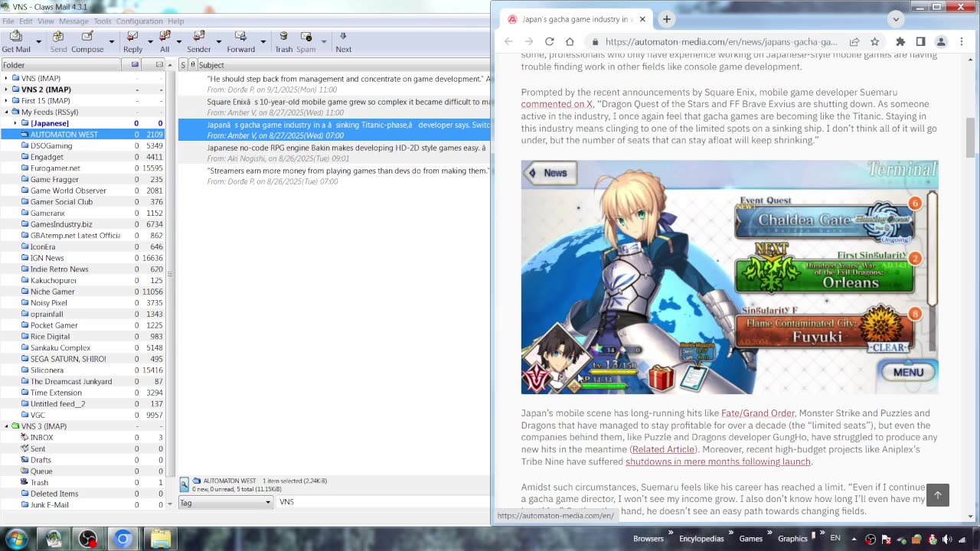Screen dimensions: 980x551
Task: Open a new browser tab
Action: (667, 19)
